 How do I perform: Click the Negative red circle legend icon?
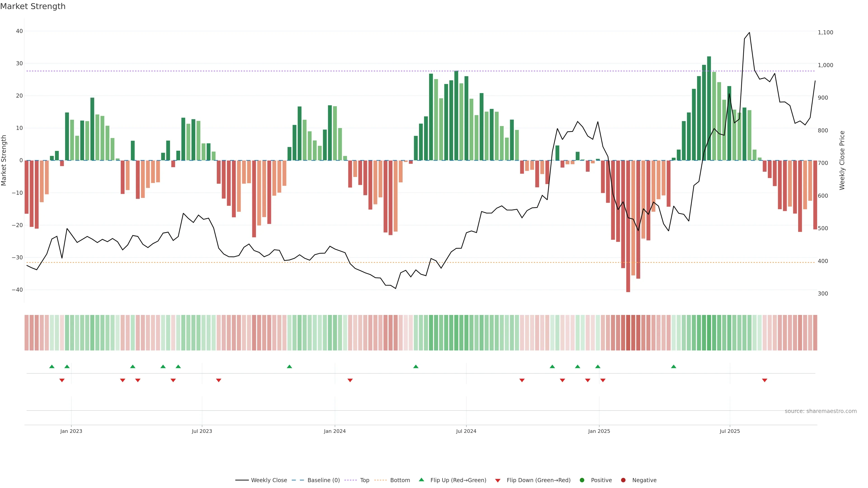pos(623,480)
